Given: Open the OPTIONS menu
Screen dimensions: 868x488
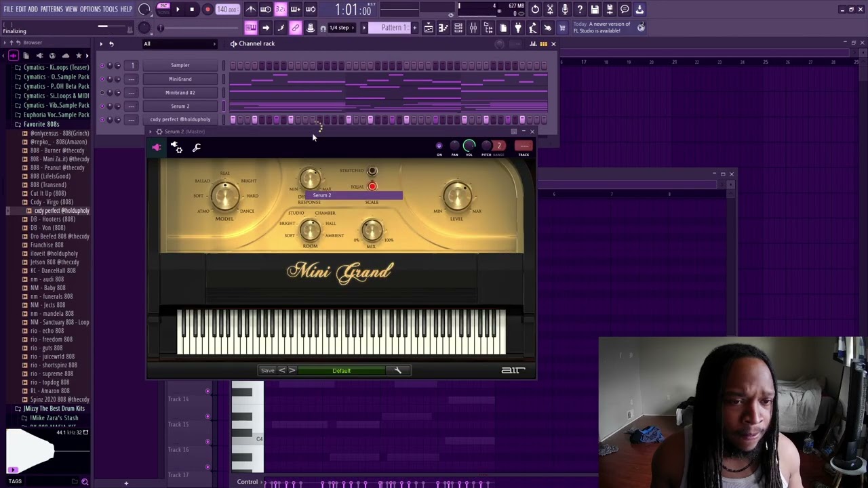Looking at the screenshot, I should pyautogui.click(x=90, y=9).
